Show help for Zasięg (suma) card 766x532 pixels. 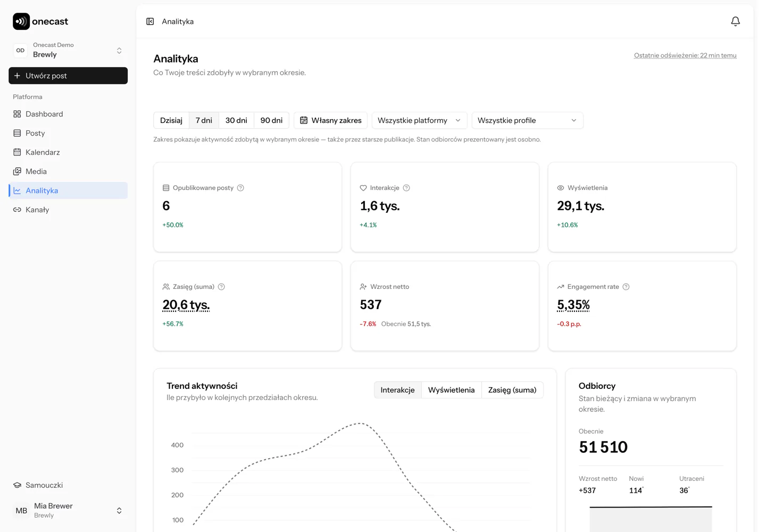[221, 287]
